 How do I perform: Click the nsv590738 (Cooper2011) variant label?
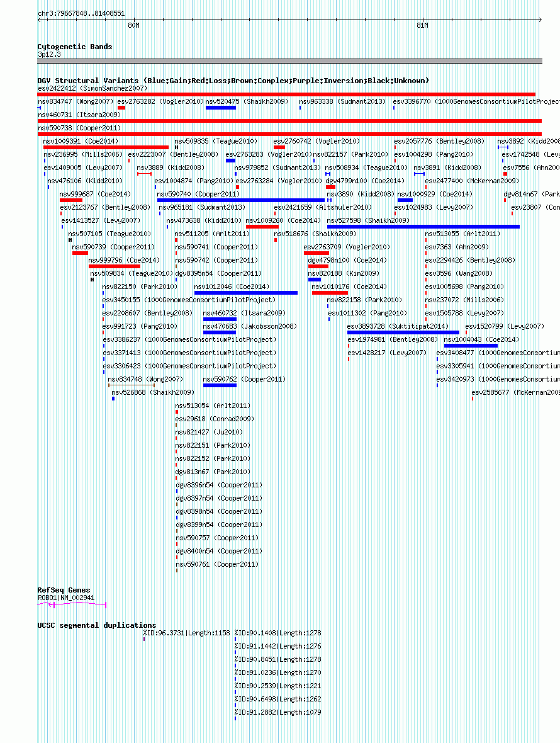pos(79,128)
